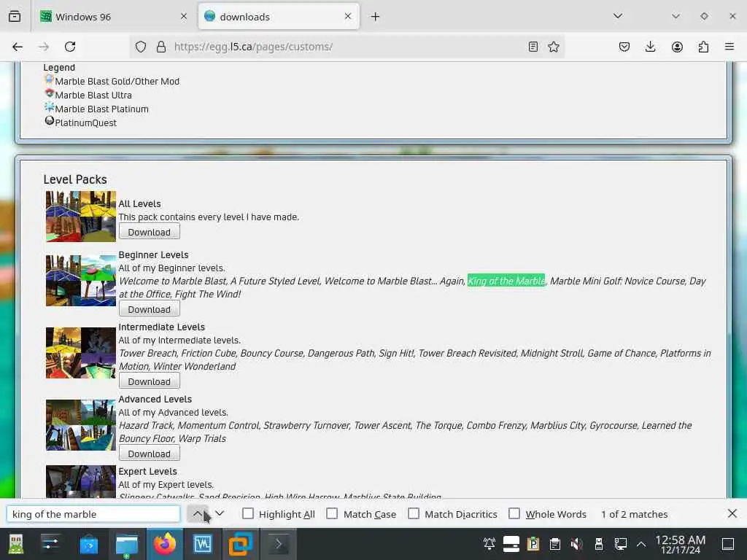Viewport: 747px width, 560px height.
Task: Open the Firefox hamburger application menu
Action: click(x=729, y=47)
